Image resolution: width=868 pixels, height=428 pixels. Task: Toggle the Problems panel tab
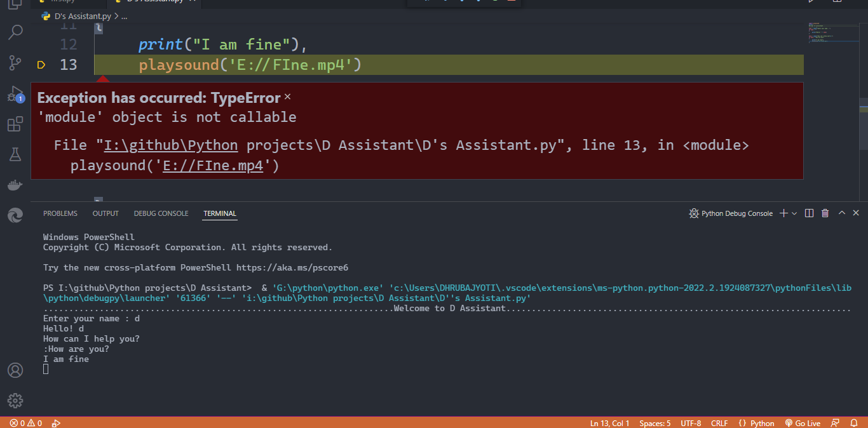click(x=60, y=213)
